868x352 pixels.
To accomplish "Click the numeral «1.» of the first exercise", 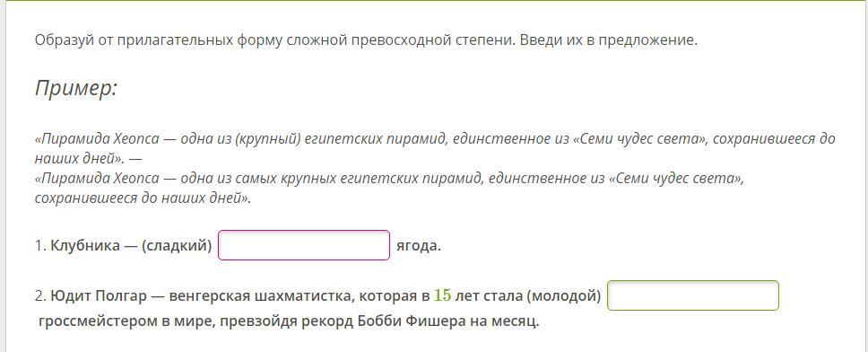I will (41, 245).
